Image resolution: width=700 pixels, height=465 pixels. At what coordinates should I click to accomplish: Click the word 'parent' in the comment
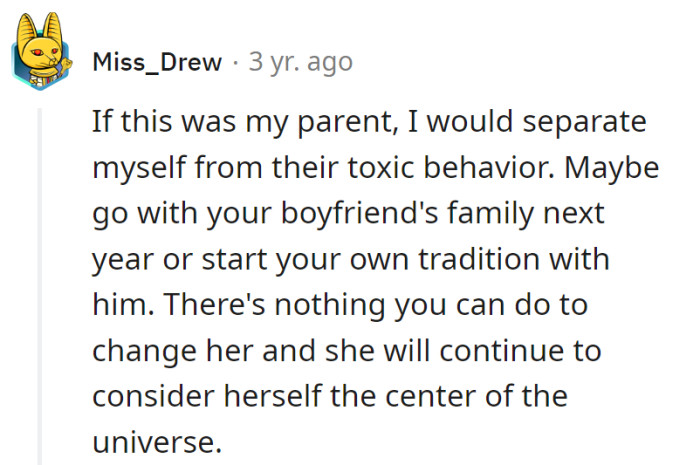coord(345,122)
